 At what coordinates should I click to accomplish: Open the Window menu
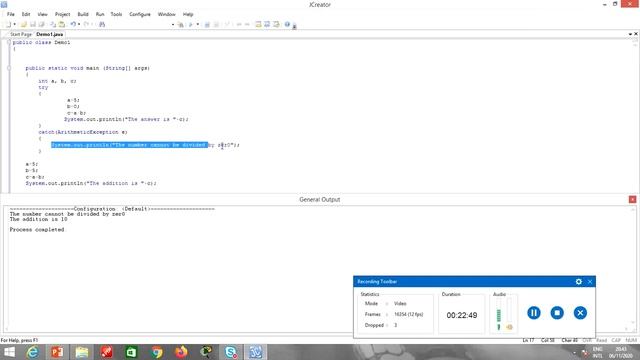click(x=167, y=14)
